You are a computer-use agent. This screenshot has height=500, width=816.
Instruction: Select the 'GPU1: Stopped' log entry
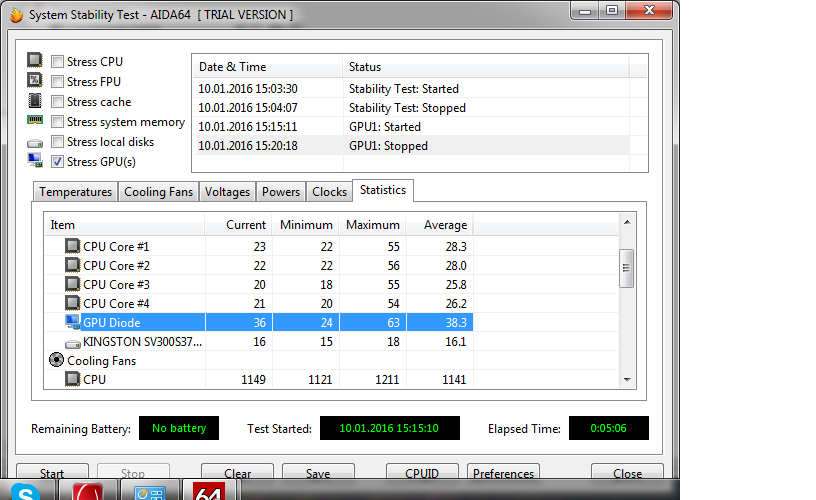pyautogui.click(x=411, y=146)
